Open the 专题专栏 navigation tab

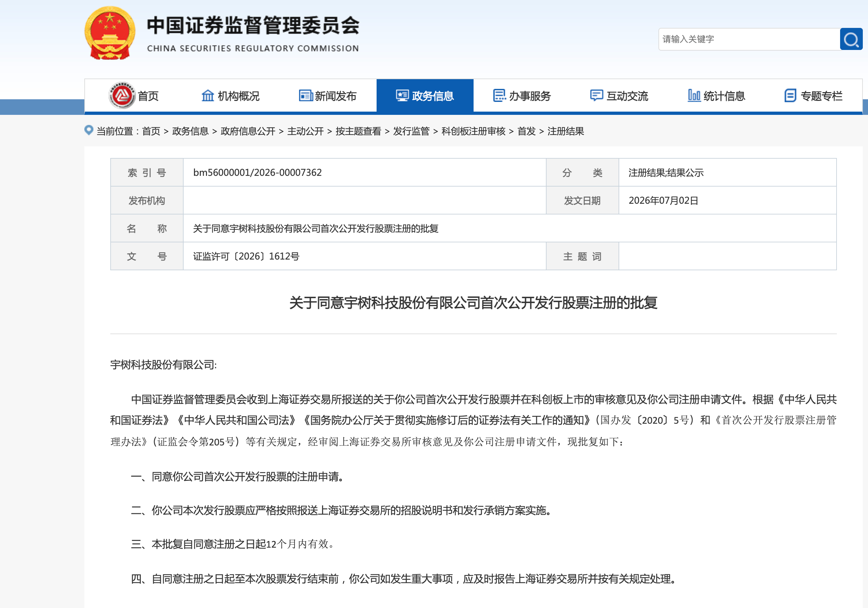814,96
